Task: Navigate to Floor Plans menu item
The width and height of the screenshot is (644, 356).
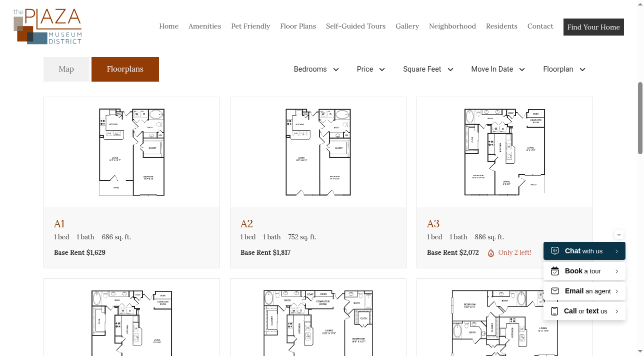Action: pos(298,26)
